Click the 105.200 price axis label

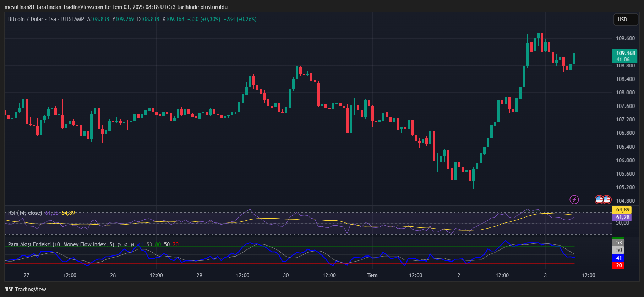click(626, 187)
